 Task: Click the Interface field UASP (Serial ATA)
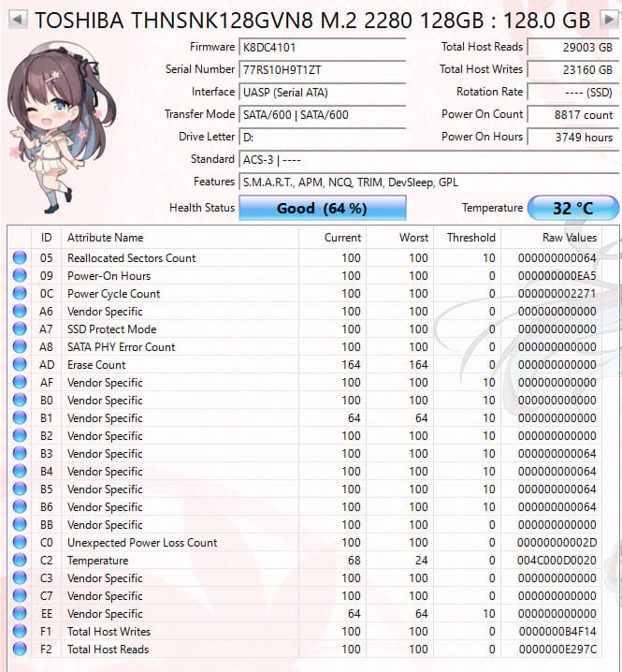[322, 92]
